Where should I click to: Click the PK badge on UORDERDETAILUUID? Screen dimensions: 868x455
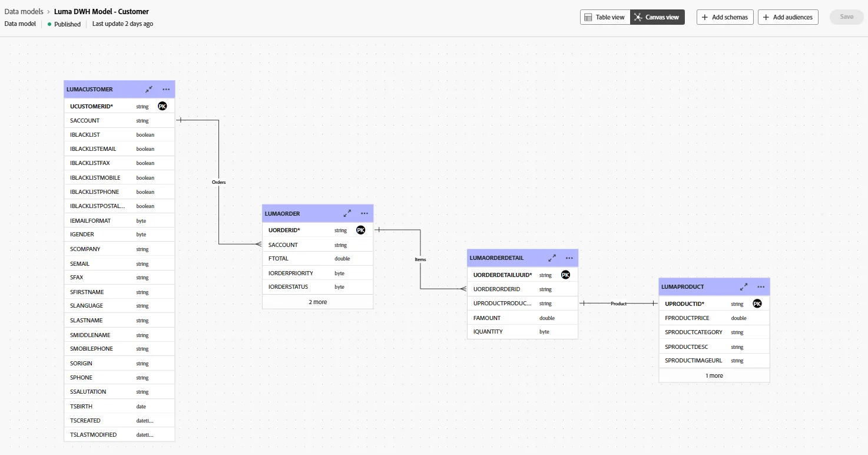[x=565, y=275]
